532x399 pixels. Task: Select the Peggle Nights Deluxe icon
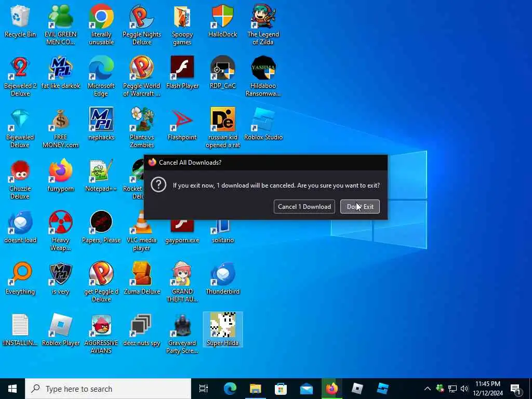142,25
